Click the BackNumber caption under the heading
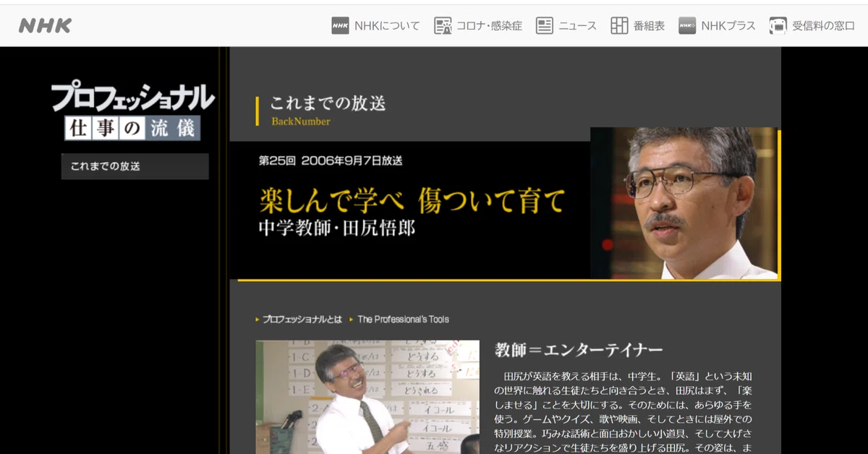The height and width of the screenshot is (454, 868). coord(301,121)
